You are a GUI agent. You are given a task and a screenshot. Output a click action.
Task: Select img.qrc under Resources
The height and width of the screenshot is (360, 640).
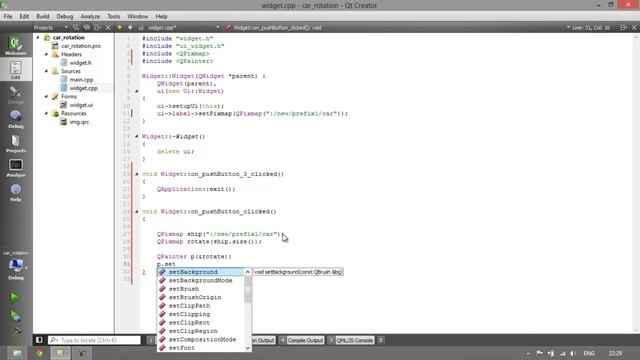click(x=79, y=122)
